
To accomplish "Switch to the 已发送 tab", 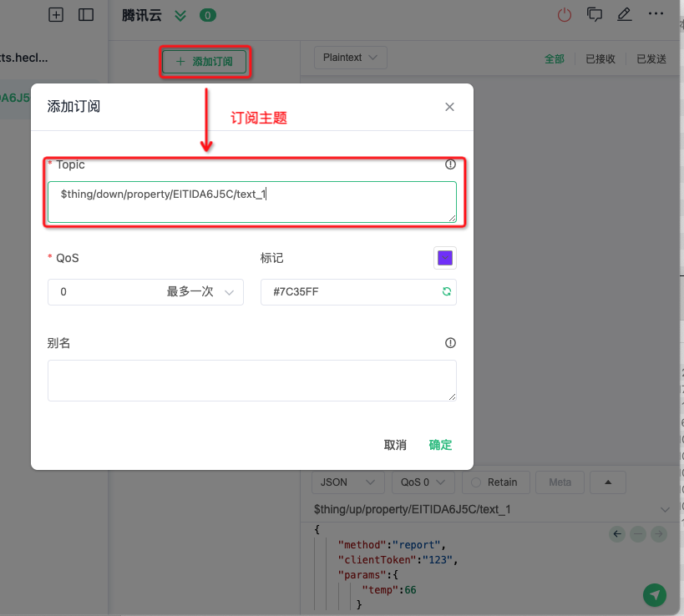I will pos(651,58).
